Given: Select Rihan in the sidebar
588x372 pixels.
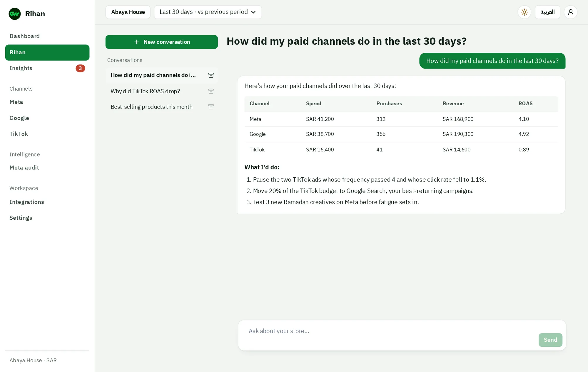Looking at the screenshot, I should click(x=47, y=53).
